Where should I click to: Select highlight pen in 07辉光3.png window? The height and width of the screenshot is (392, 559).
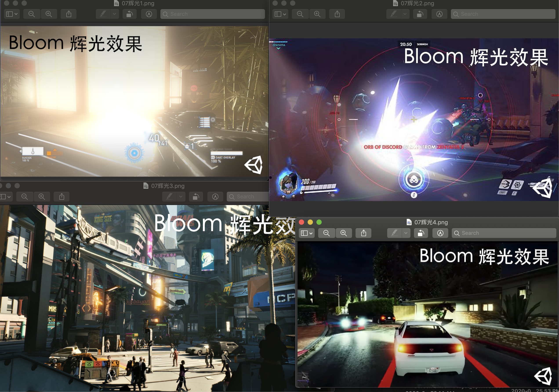tap(169, 197)
